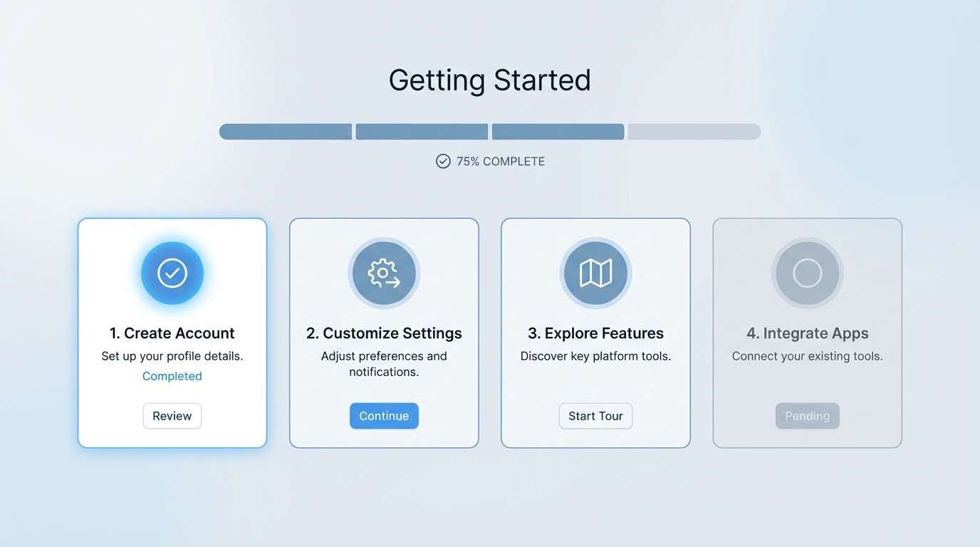Click the first filled progress bar segment
Screen dimensions: 980x547
coord(285,131)
